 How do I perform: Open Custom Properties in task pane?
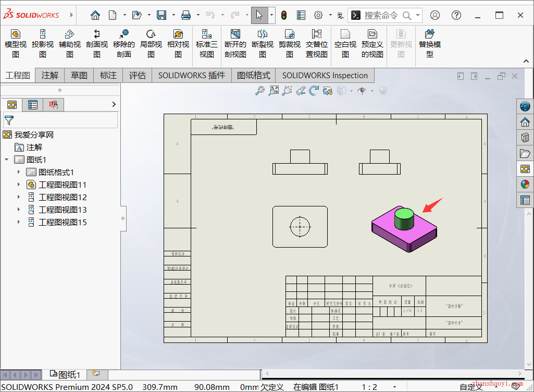click(x=525, y=200)
